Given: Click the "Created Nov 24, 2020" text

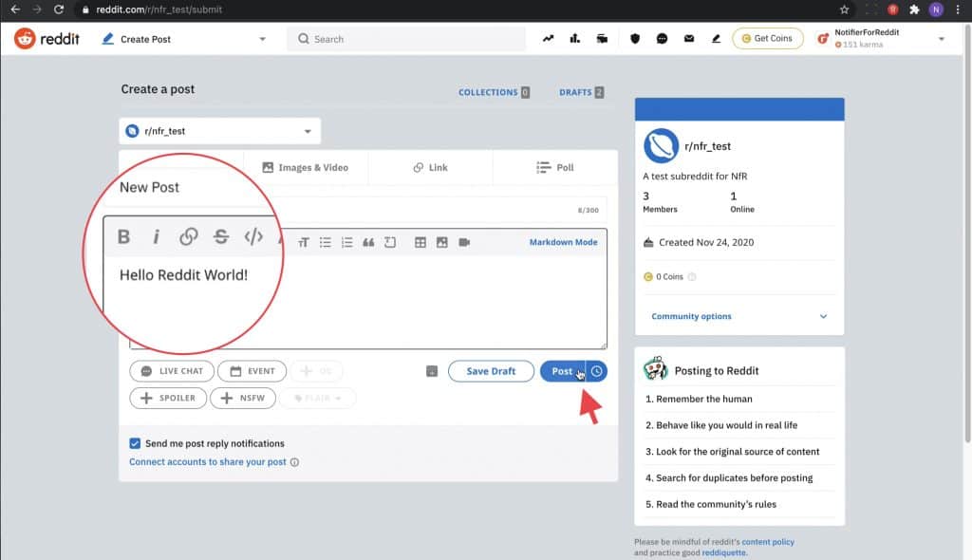Looking at the screenshot, I should pyautogui.click(x=706, y=242).
